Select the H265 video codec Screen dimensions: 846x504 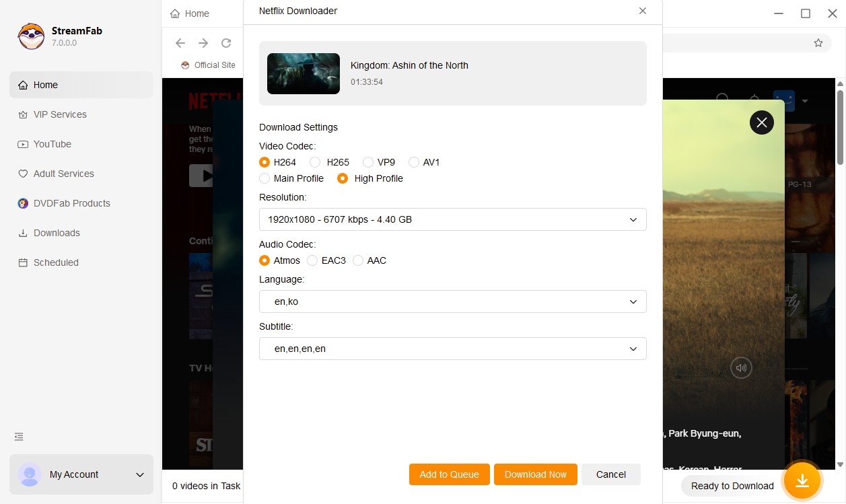[315, 162]
